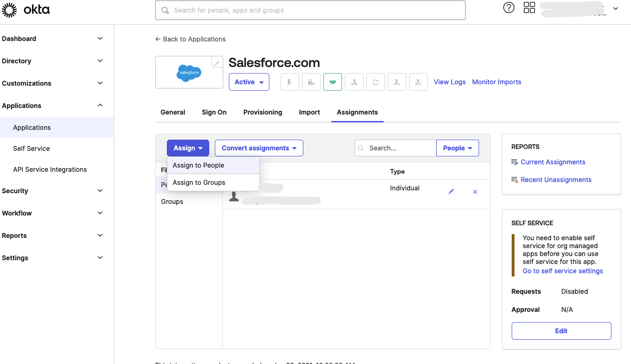Screen dimensions: 631x364
Task: Click the magnifier icon in the assignments search
Action: (361, 148)
